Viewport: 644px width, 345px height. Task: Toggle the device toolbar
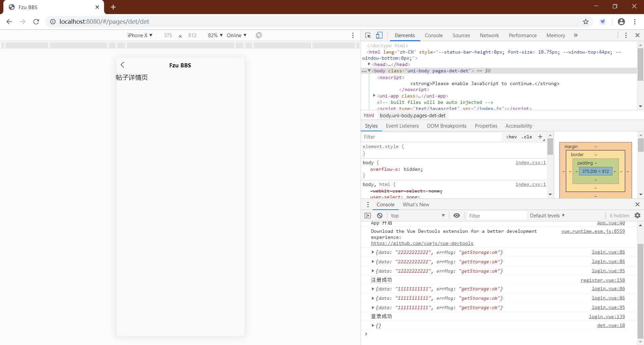click(x=379, y=35)
